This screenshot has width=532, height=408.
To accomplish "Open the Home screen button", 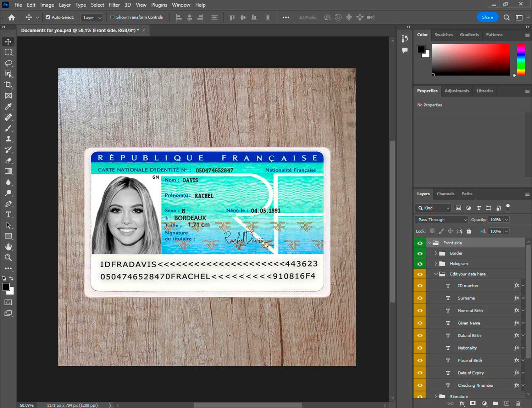I will click(12, 17).
